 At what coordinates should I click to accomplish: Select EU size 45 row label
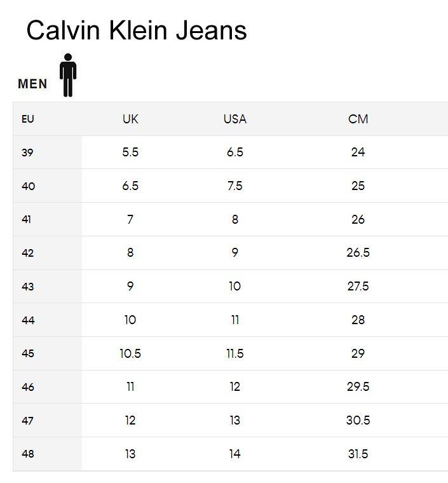[x=28, y=353]
